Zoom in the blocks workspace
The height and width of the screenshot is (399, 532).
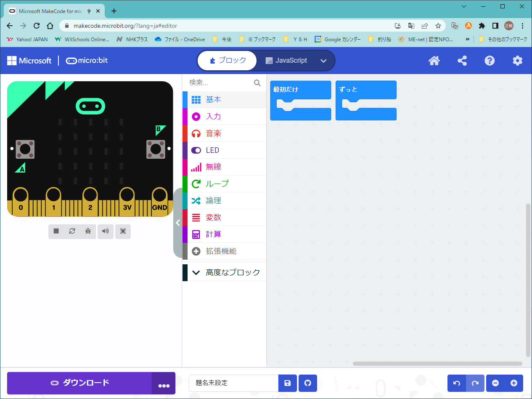pyautogui.click(x=514, y=383)
